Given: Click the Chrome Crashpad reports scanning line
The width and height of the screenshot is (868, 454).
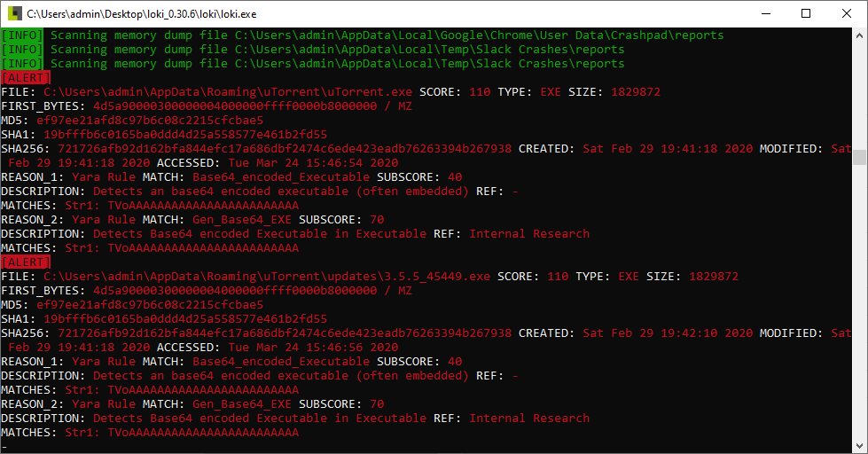Looking at the screenshot, I should click(x=363, y=35).
